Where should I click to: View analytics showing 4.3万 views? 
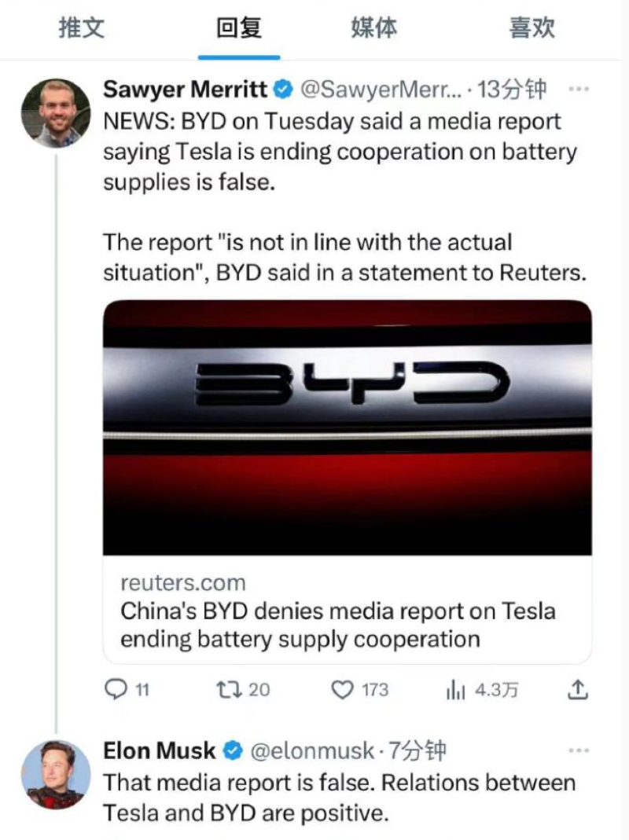[x=481, y=689]
